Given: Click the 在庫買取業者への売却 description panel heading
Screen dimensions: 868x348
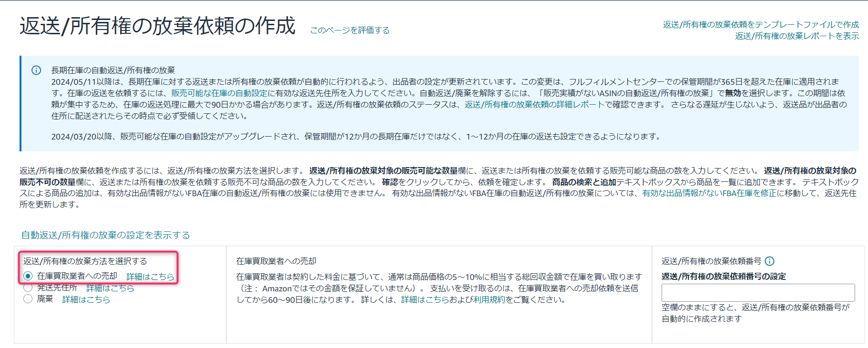Looking at the screenshot, I should pyautogui.click(x=276, y=261).
